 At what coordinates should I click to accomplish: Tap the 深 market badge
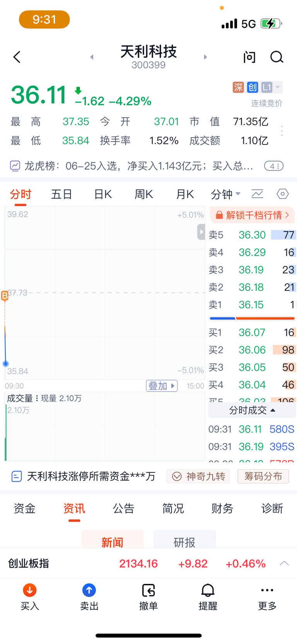coord(238,87)
